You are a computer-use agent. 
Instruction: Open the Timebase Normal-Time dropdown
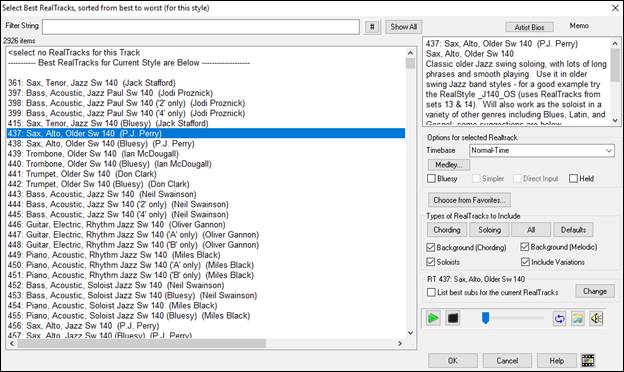(542, 150)
